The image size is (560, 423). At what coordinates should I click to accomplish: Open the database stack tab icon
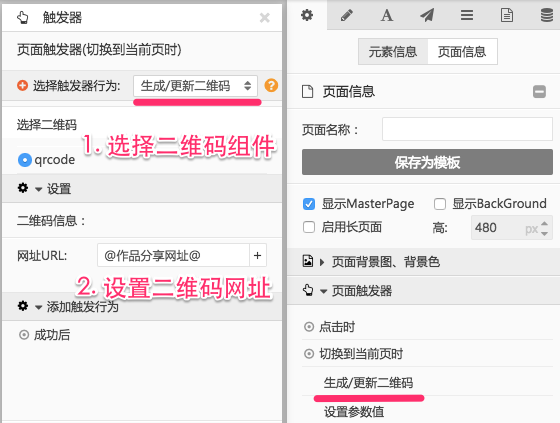pos(547,15)
